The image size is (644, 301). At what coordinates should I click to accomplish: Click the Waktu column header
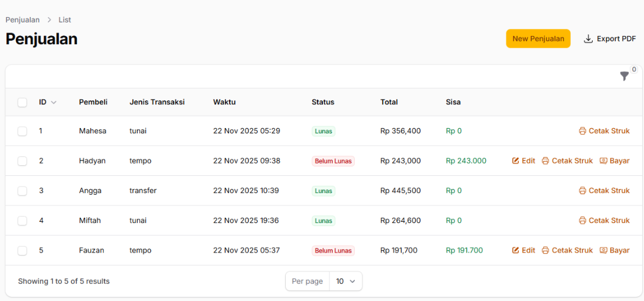[x=224, y=102]
